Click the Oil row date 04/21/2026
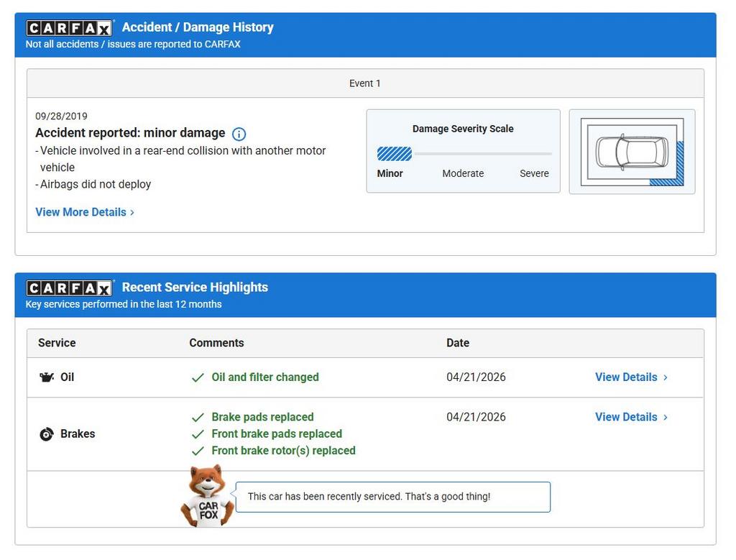Viewport: 736px width, 560px height. tap(476, 377)
